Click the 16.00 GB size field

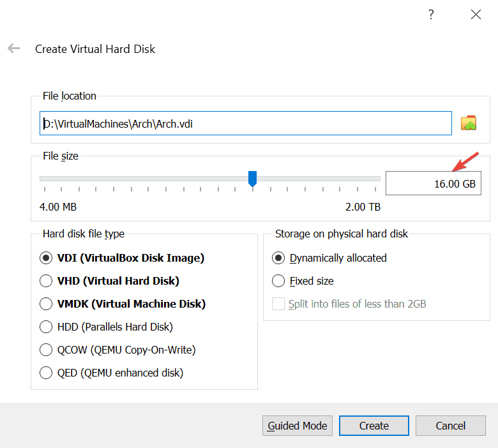tap(434, 183)
